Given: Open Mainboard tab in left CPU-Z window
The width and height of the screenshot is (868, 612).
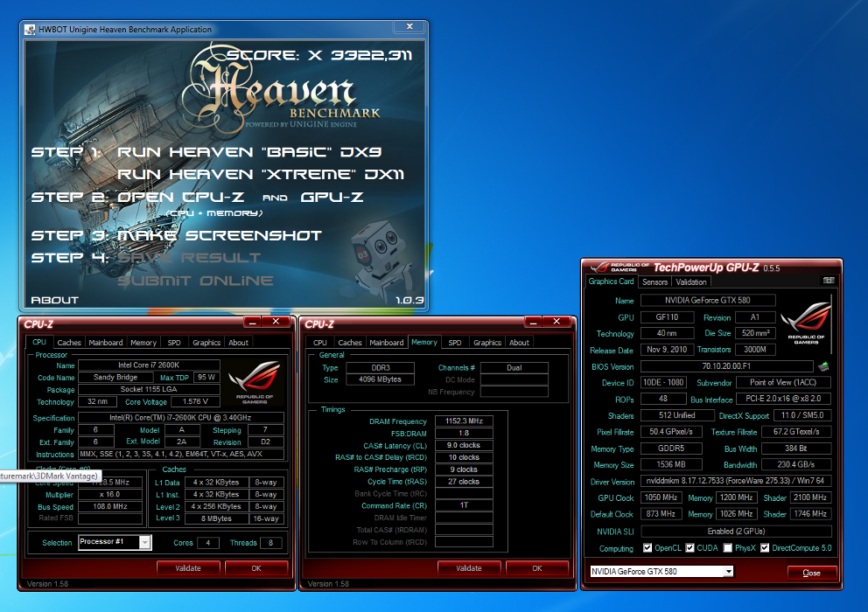Looking at the screenshot, I should pyautogui.click(x=106, y=343).
